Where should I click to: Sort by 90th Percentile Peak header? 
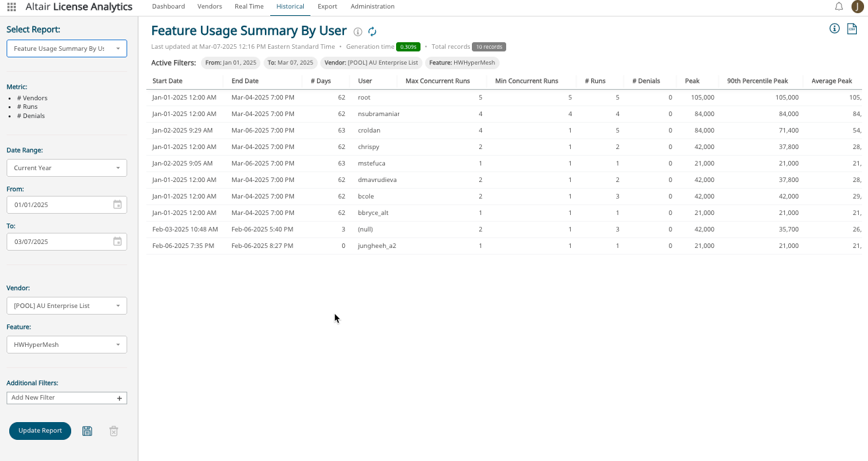757,81
